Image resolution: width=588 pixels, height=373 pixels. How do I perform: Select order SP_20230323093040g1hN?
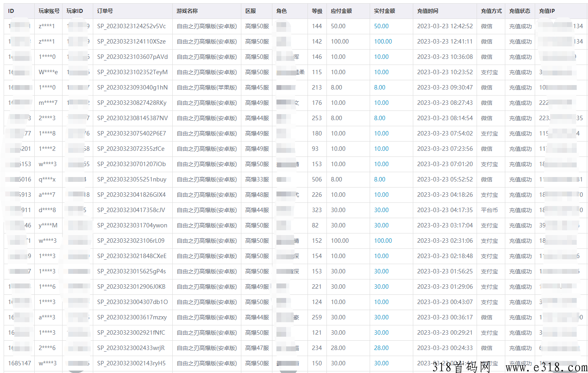(x=132, y=88)
